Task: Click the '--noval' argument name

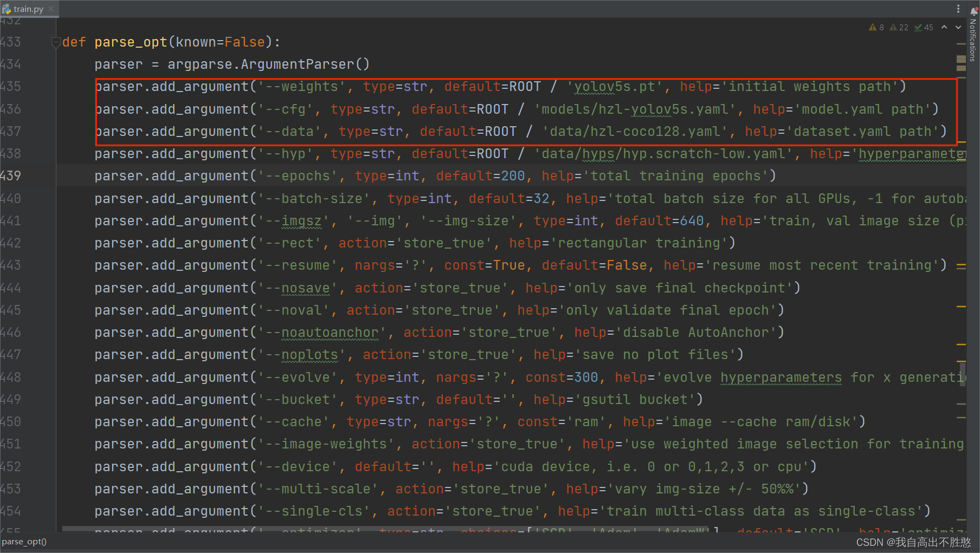Action: coord(293,310)
